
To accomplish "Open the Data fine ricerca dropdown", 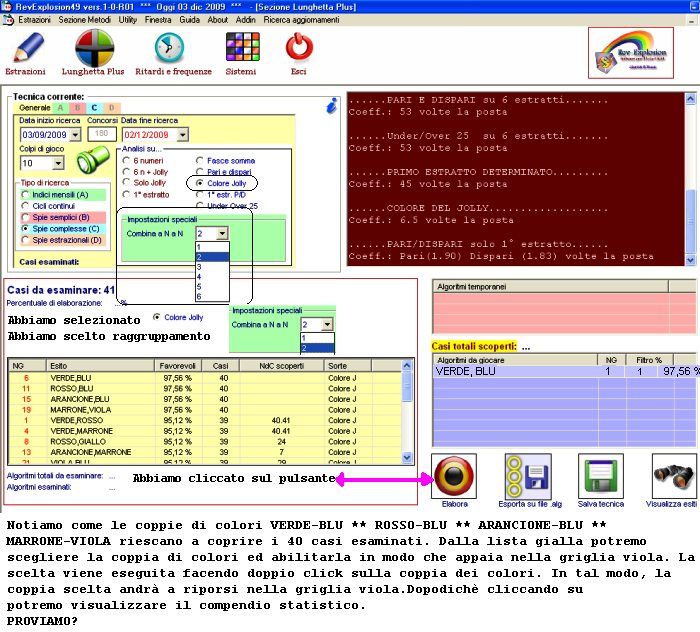I will [182, 134].
